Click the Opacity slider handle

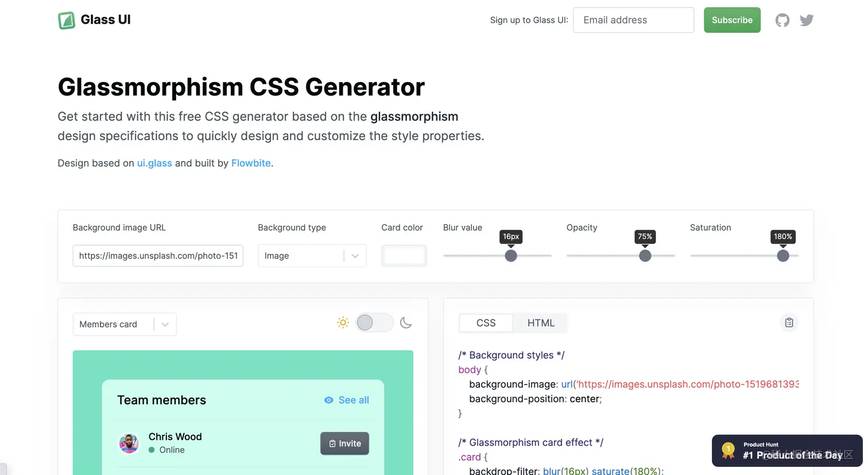point(645,256)
